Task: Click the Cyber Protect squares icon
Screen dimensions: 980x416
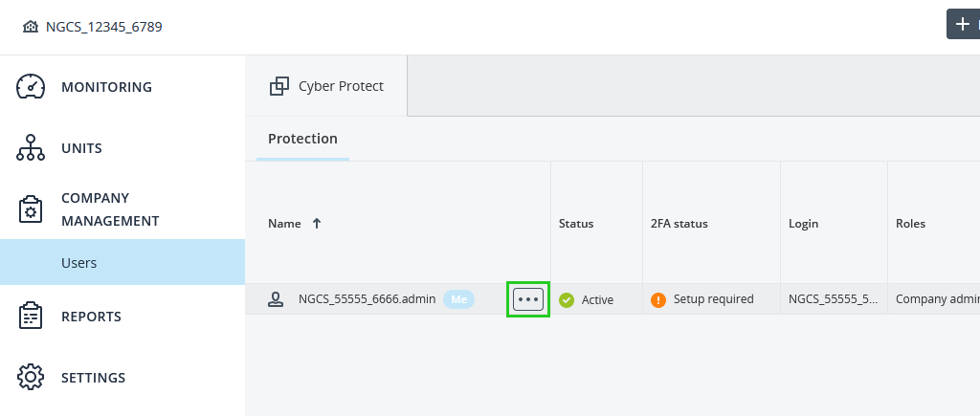Action: tap(279, 86)
